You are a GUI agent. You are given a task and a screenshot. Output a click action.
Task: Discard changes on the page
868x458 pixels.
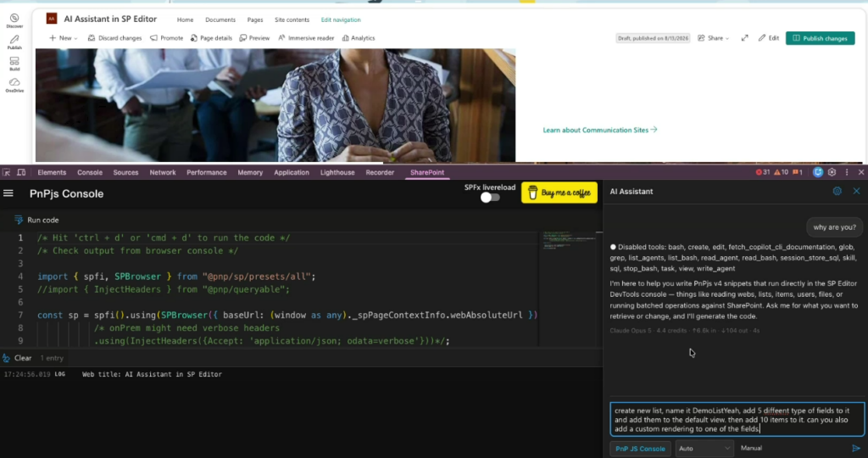114,38
